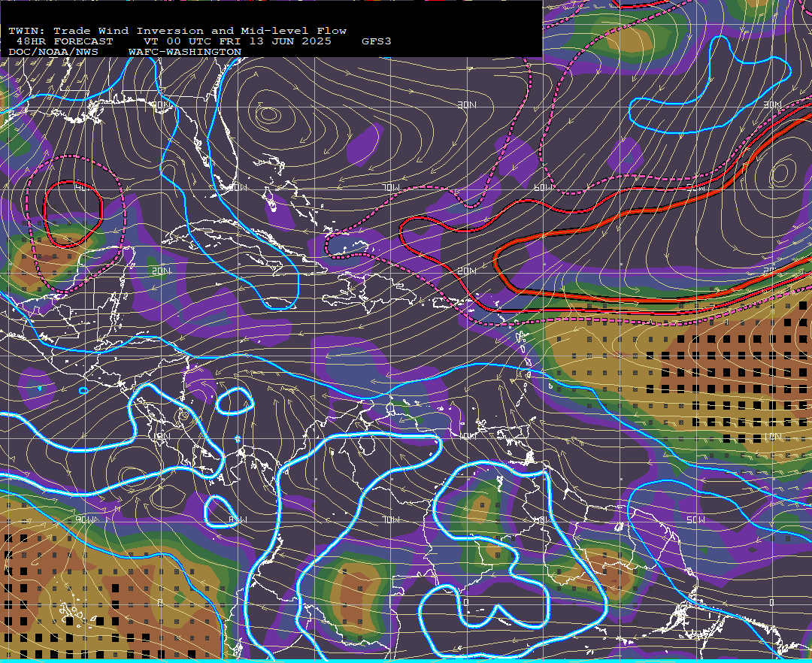Click the 'TWIN: Trade Wind Inversion and Mid-level Flow' title

pos(177,31)
